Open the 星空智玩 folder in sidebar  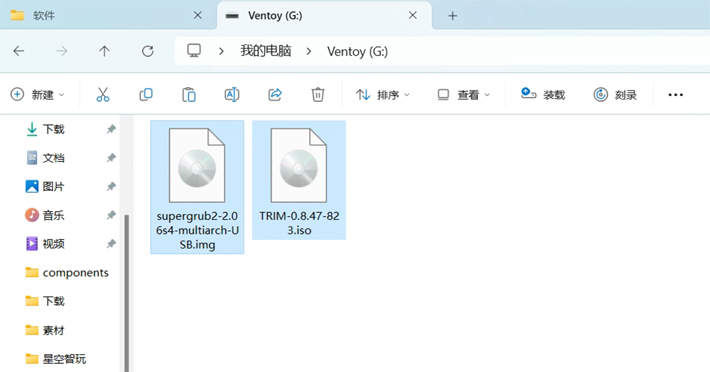click(x=56, y=359)
